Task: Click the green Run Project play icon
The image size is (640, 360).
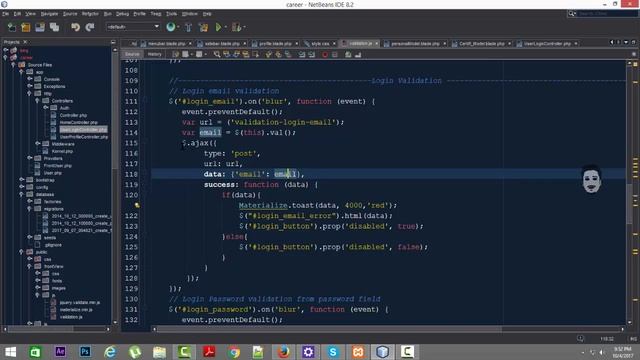Action: click(218, 27)
